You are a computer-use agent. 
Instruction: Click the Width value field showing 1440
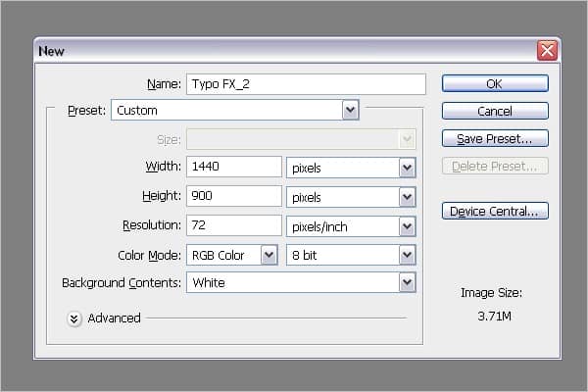(x=234, y=167)
